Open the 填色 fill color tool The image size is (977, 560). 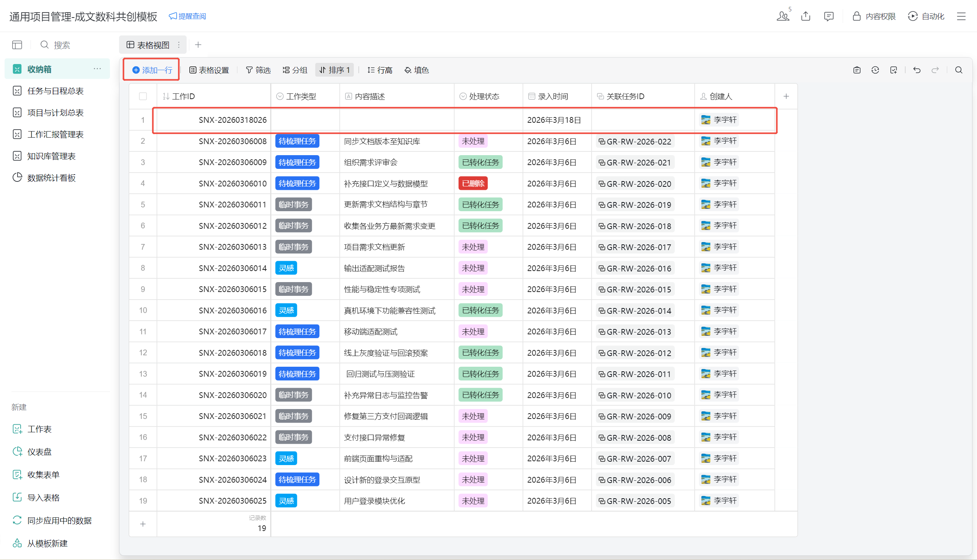(416, 70)
